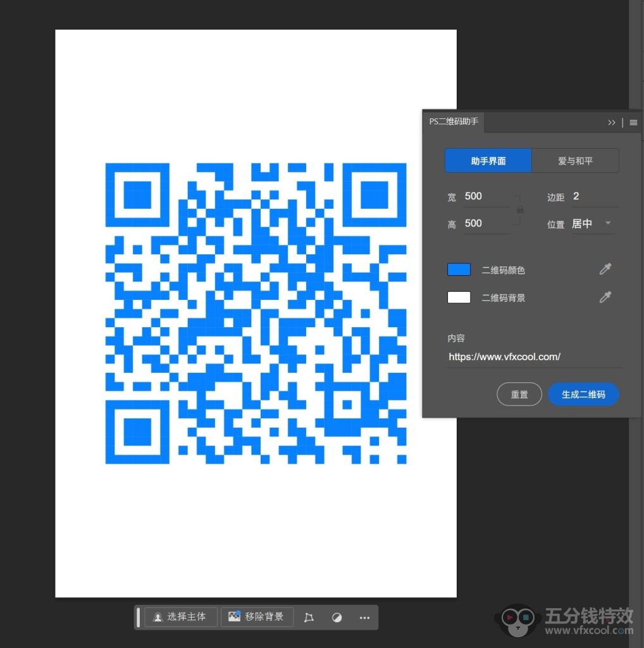Click the 移除背景 button
644x648 pixels.
pyautogui.click(x=257, y=616)
